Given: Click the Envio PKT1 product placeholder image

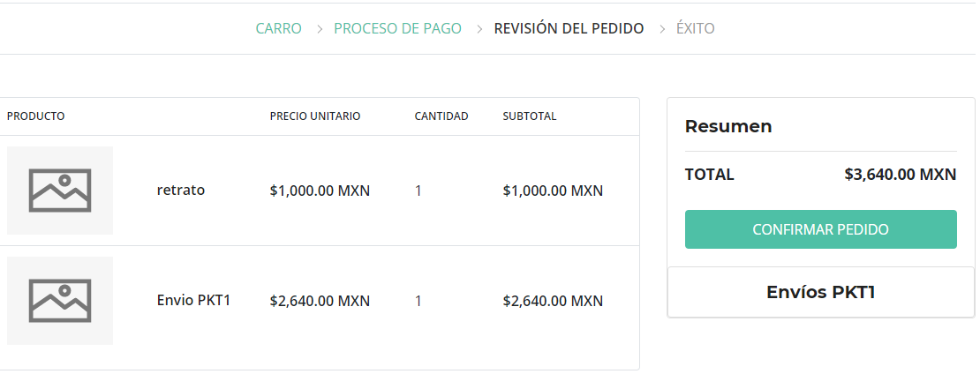Looking at the screenshot, I should (x=60, y=300).
